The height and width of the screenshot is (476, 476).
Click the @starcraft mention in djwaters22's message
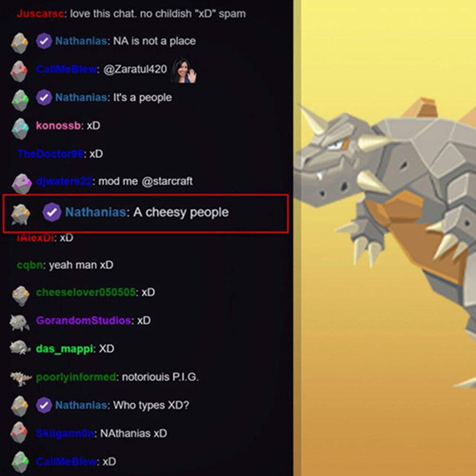tap(167, 181)
